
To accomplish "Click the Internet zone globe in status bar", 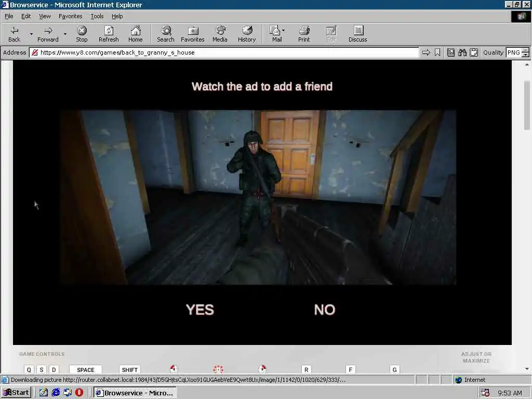I will [x=459, y=380].
